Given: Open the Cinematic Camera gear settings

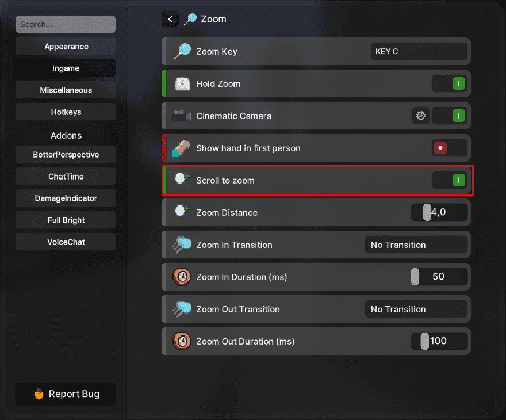Looking at the screenshot, I should pyautogui.click(x=420, y=116).
